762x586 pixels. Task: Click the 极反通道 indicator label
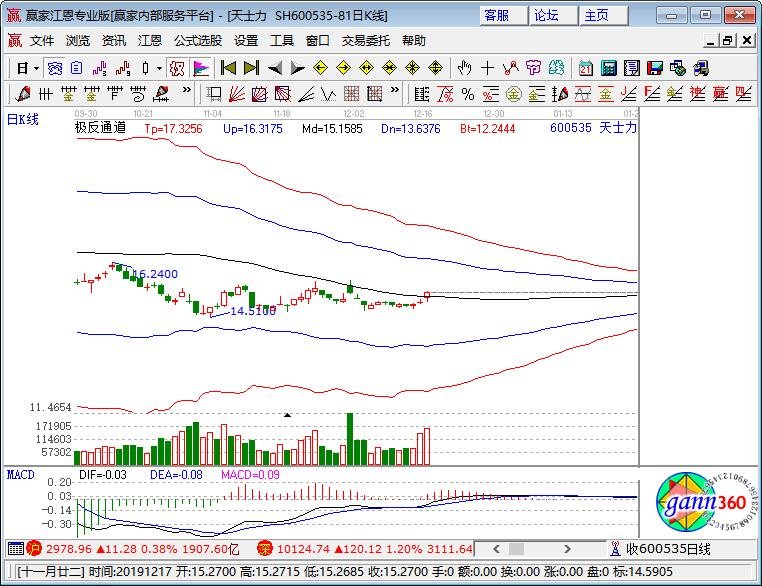coord(101,128)
